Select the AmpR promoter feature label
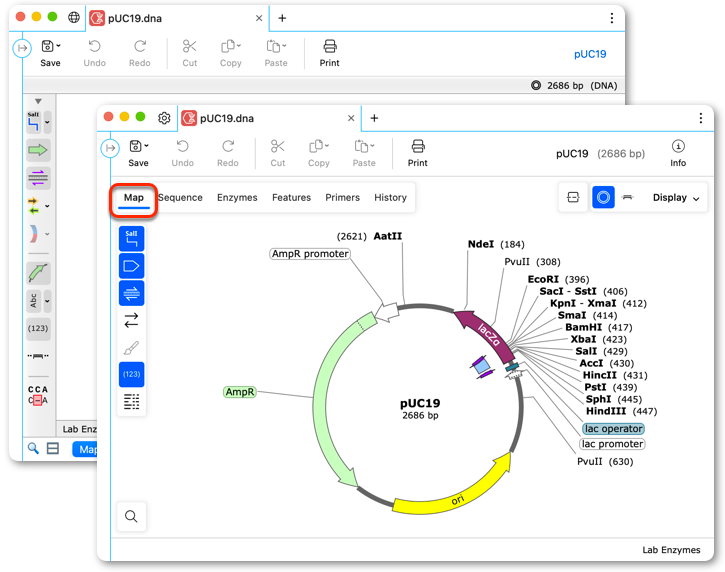The height and width of the screenshot is (572, 725). coord(310,254)
